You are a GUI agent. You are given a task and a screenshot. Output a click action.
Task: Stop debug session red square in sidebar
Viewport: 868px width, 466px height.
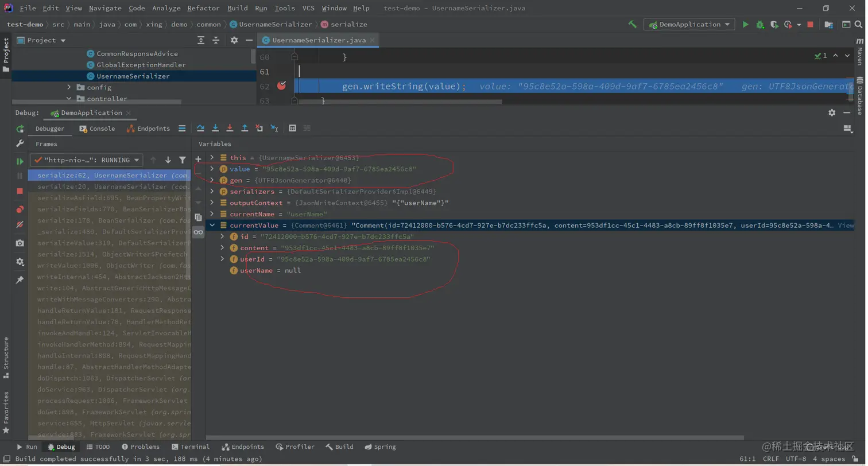click(20, 191)
